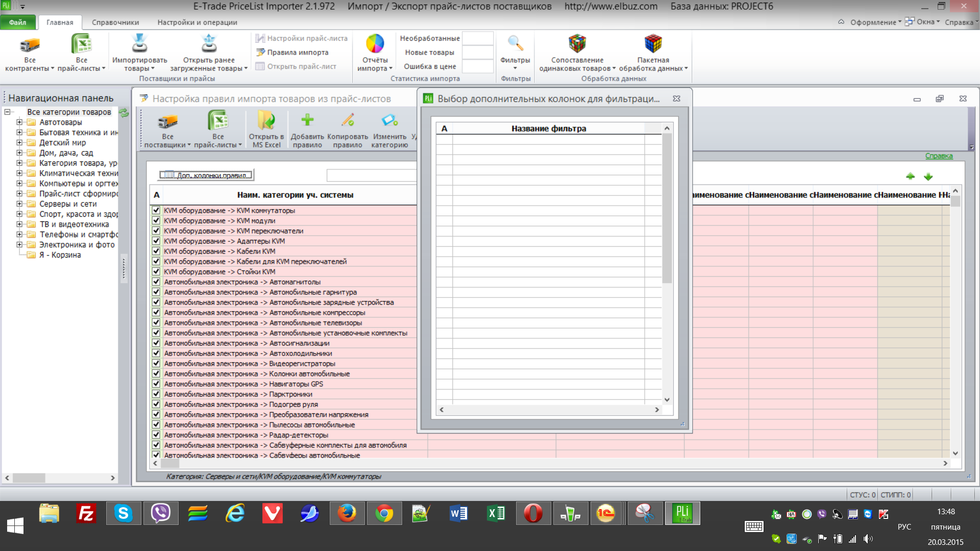Viewport: 980px width, 551px height.
Task: Click Все поставщики truck icon in rules window
Action: (x=167, y=121)
